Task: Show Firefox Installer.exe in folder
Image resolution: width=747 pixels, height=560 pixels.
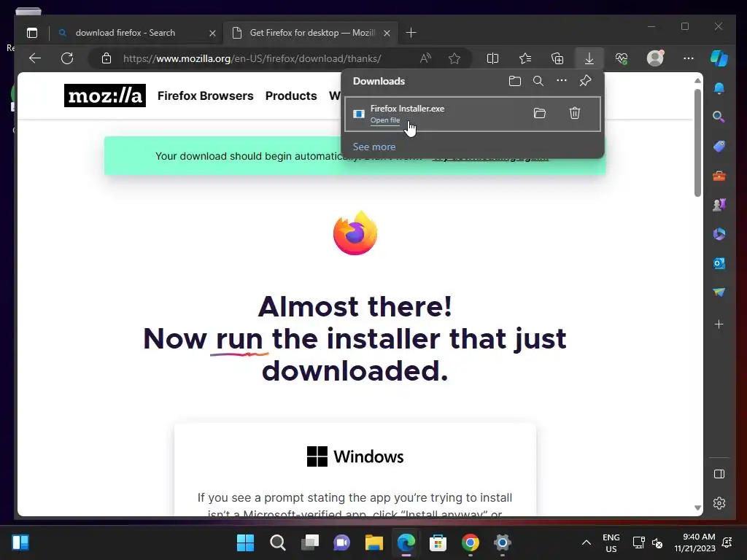Action: coord(539,113)
